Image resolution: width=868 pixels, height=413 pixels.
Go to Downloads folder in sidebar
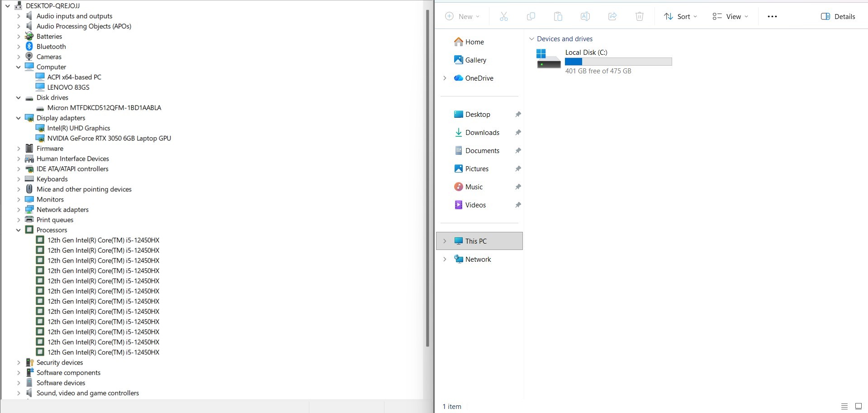point(482,133)
